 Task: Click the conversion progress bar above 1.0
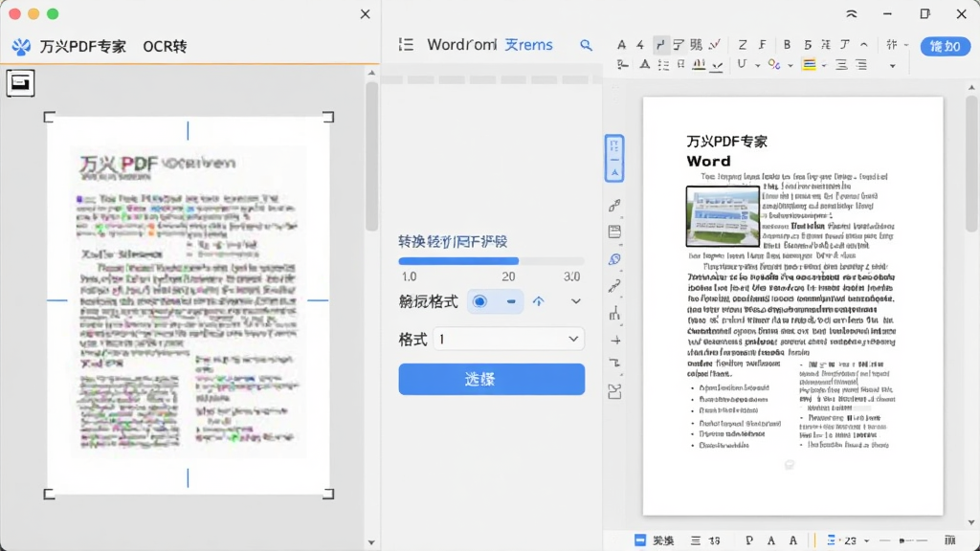click(491, 261)
